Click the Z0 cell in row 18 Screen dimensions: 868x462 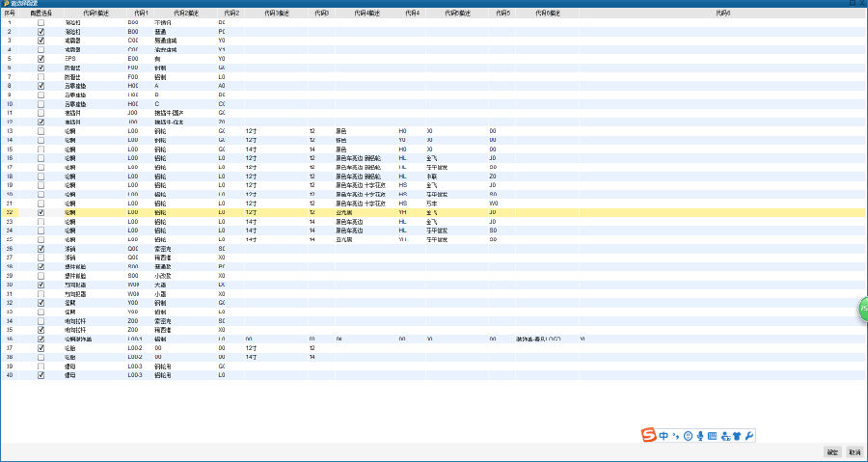coord(493,176)
